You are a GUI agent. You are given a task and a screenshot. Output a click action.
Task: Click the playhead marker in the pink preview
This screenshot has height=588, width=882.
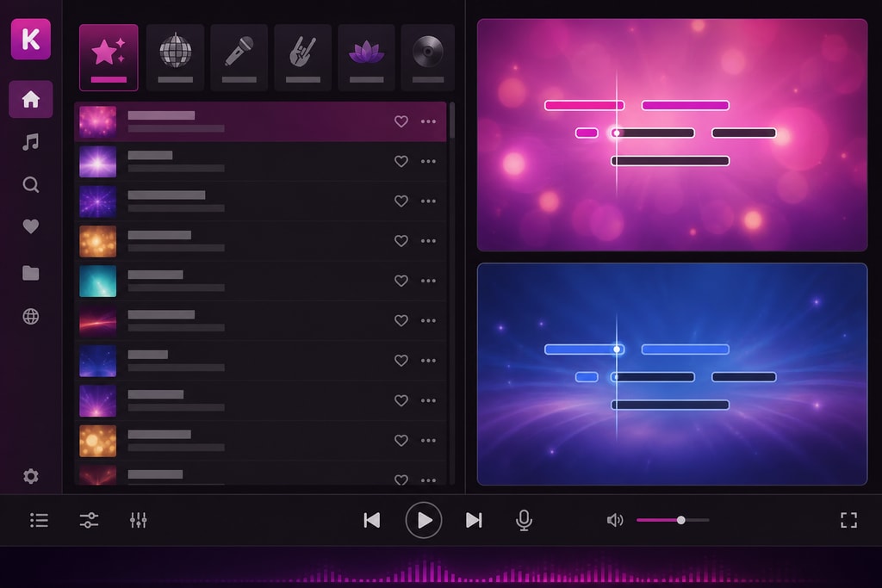point(617,133)
